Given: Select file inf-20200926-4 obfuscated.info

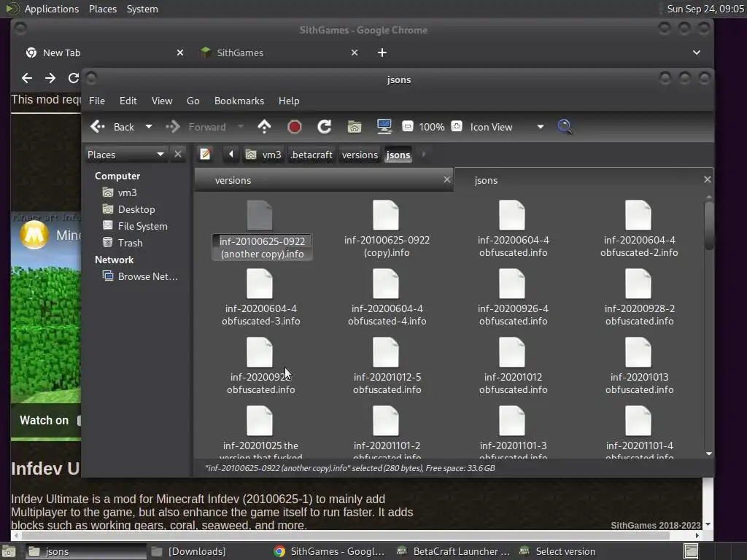Looking at the screenshot, I should 513,297.
